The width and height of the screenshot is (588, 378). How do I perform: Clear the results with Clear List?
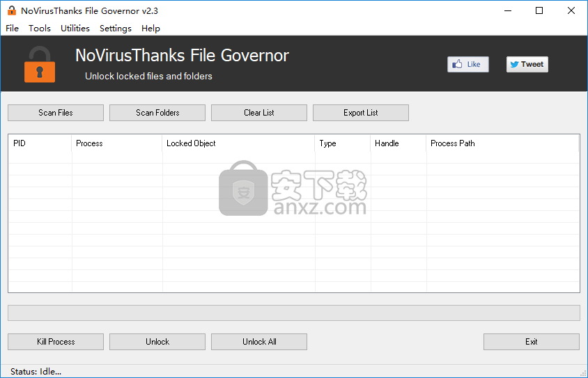259,113
